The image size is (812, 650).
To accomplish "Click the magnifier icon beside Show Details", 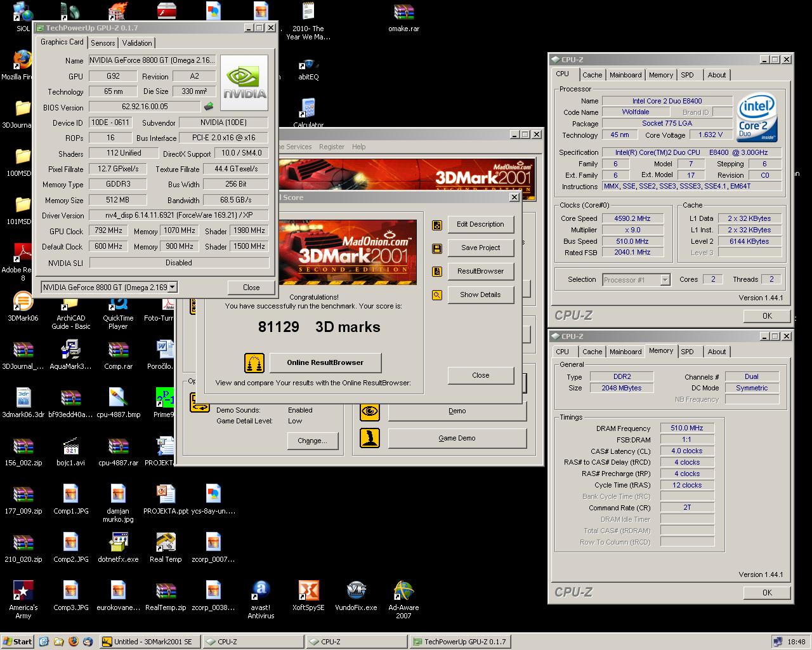I will coord(437,295).
